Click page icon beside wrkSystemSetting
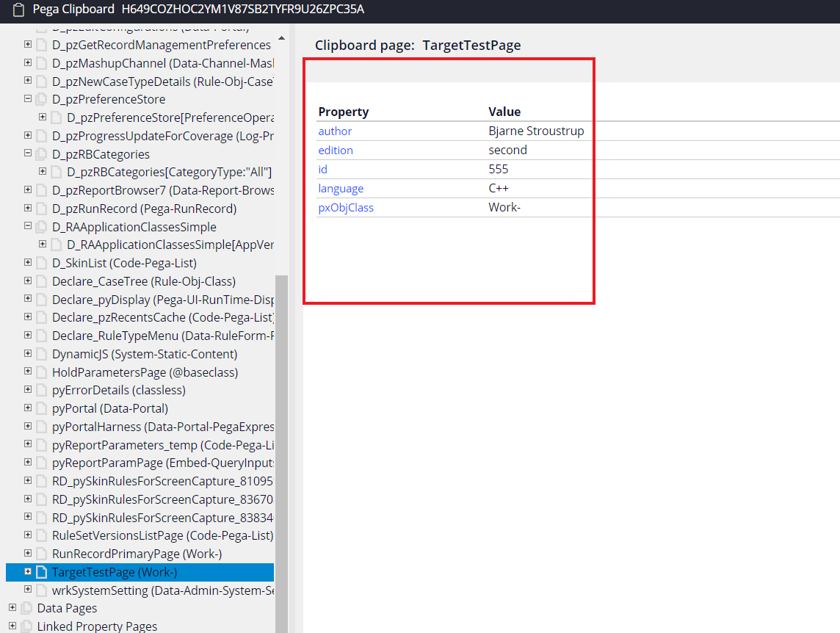Image resolution: width=840 pixels, height=633 pixels. [x=41, y=590]
